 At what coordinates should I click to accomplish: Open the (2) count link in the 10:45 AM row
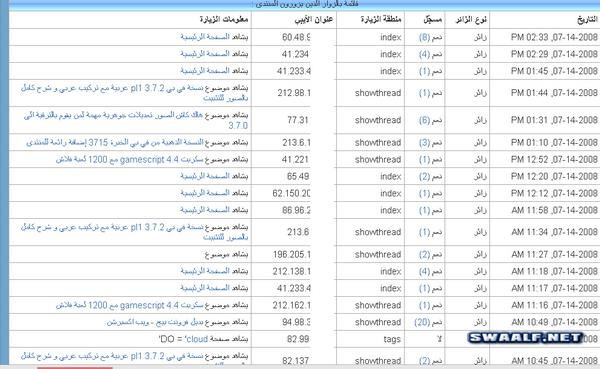pos(424,361)
